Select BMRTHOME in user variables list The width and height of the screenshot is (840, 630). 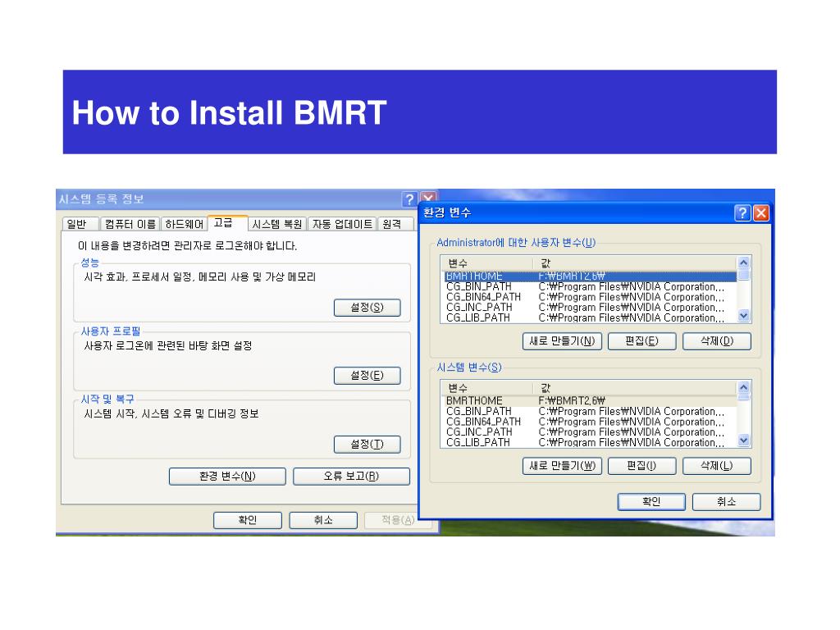tap(589, 276)
